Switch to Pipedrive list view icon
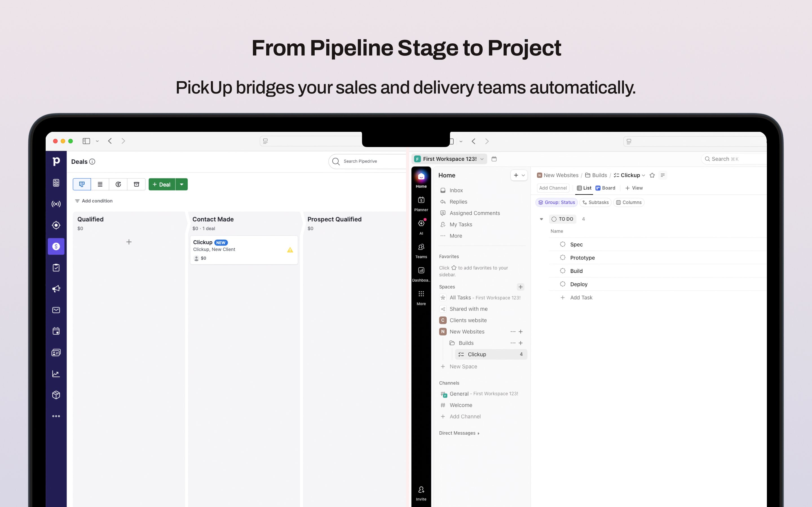The image size is (812, 507). coord(100,184)
